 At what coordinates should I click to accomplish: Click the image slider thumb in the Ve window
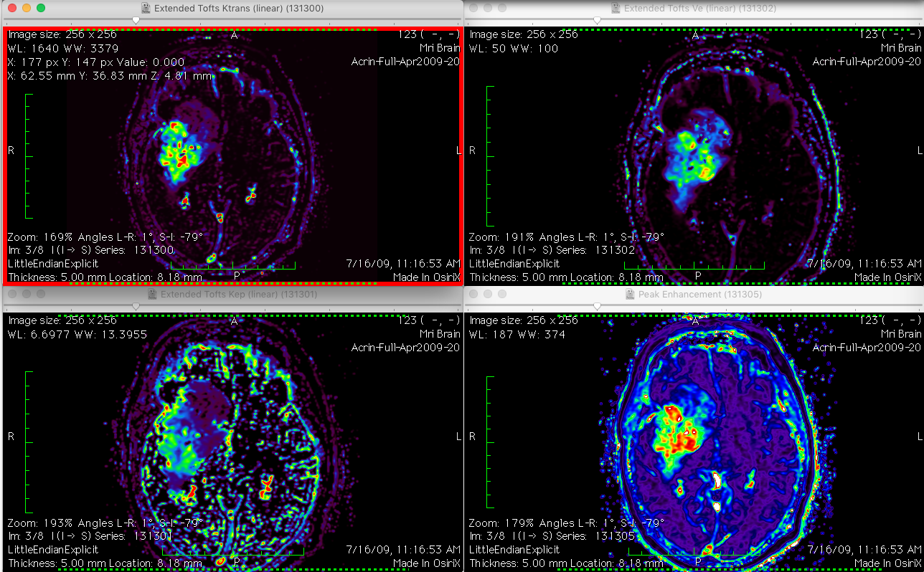click(x=597, y=20)
